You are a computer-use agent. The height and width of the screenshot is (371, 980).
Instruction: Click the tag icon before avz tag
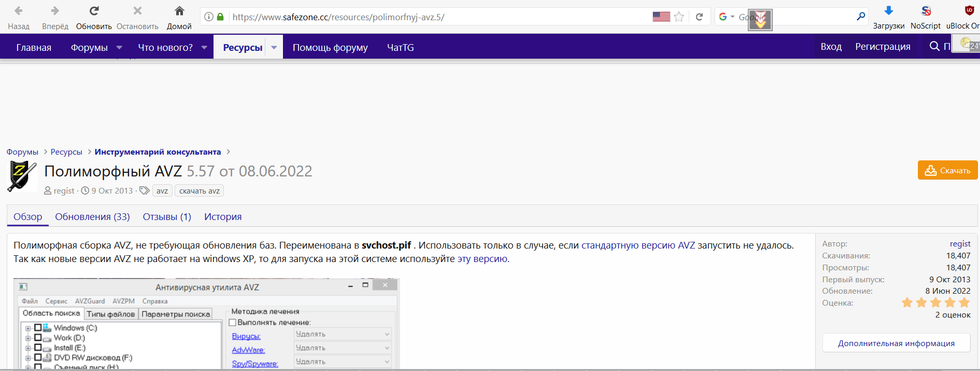click(x=145, y=190)
